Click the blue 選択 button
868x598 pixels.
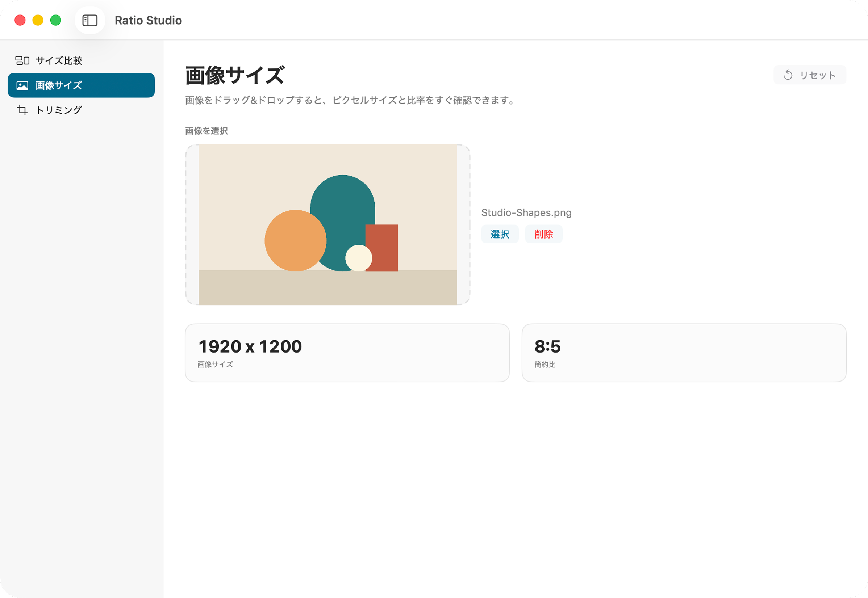(x=500, y=234)
